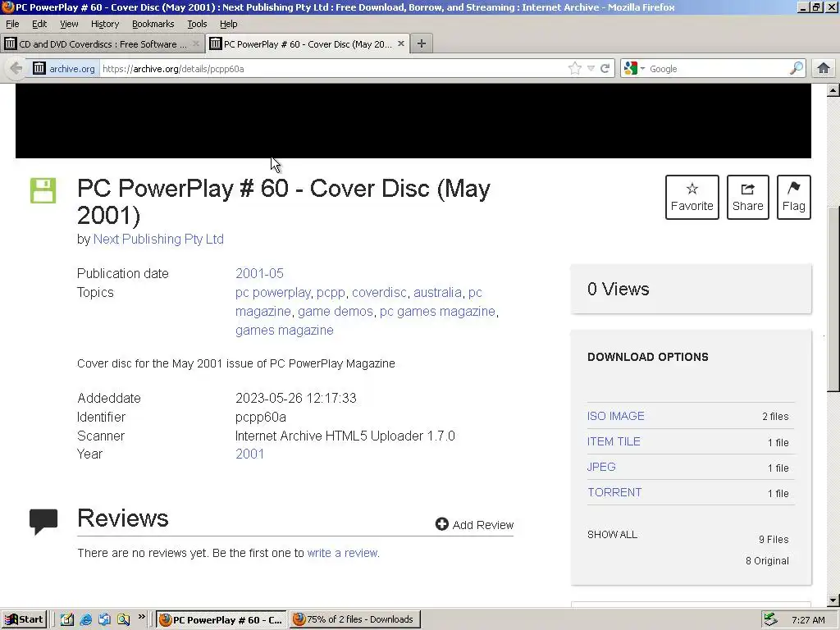This screenshot has width=840, height=630.
Task: Click the Internet Explorer quick launch icon
Action: [85, 620]
